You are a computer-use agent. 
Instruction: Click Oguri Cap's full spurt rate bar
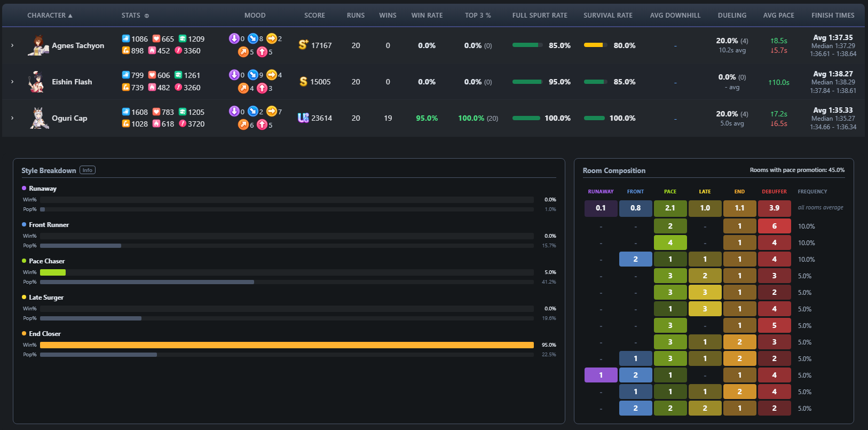[x=526, y=118]
